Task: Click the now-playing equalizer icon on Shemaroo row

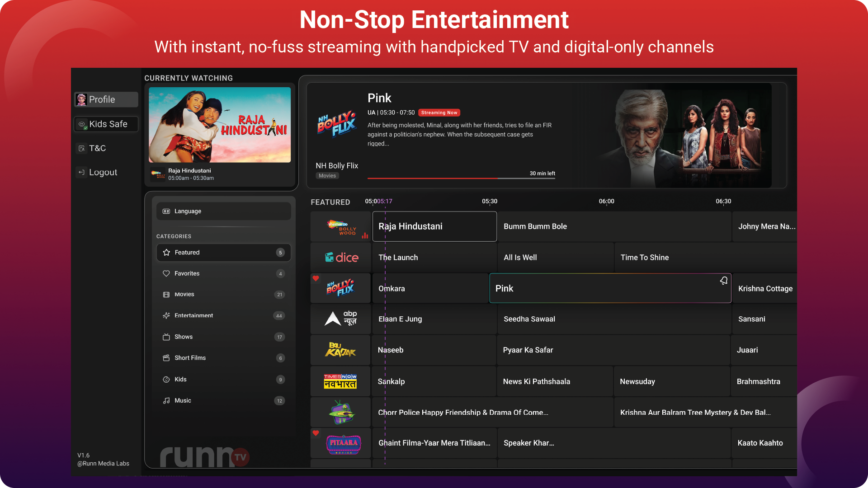Action: (365, 235)
